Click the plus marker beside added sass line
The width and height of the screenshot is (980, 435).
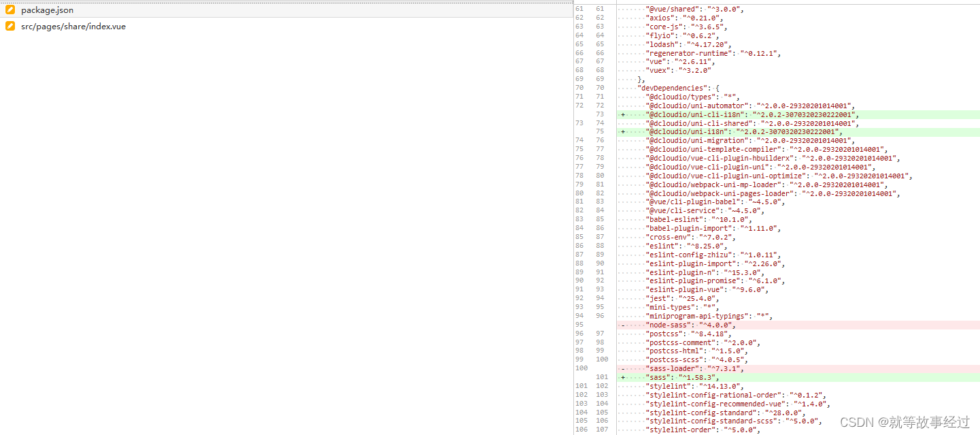[x=623, y=376]
